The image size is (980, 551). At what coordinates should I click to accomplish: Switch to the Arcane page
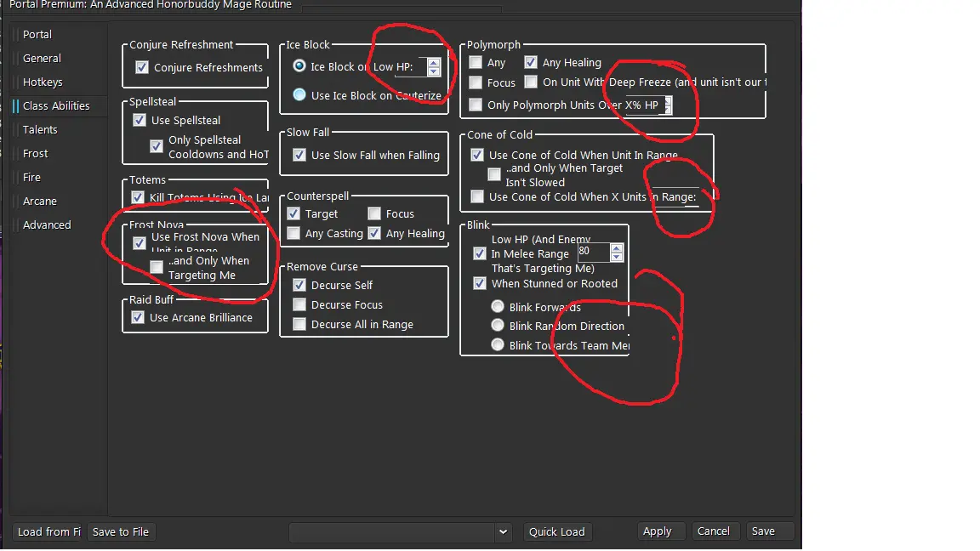(39, 201)
